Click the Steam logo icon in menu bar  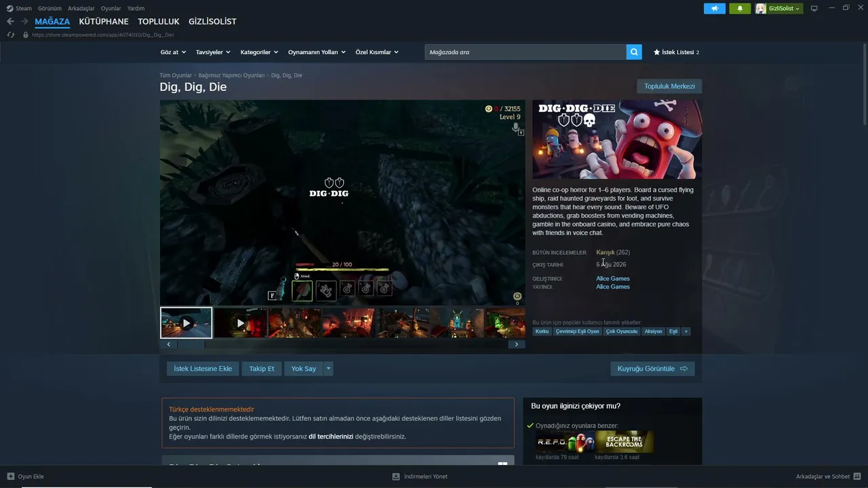pyautogui.click(x=9, y=8)
